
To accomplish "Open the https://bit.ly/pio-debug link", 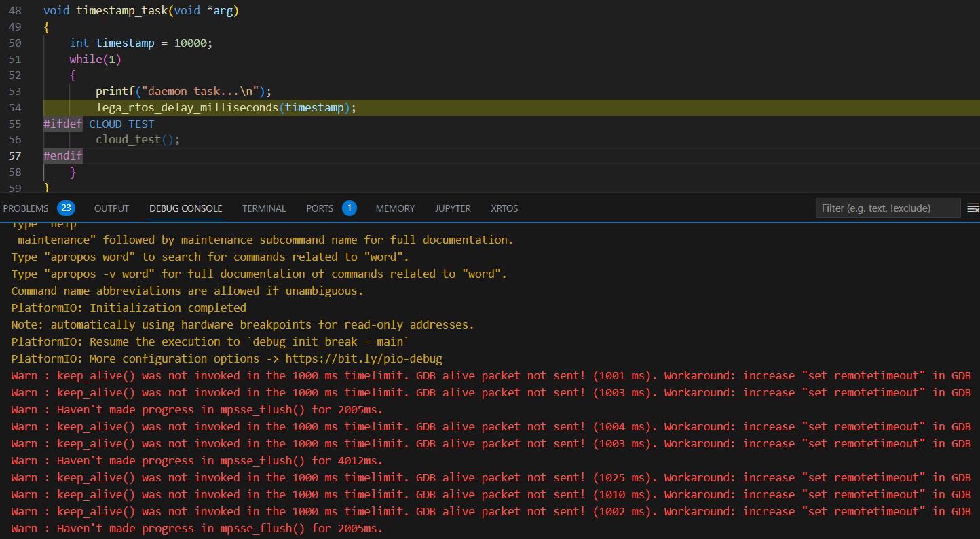I will tap(364, 358).
